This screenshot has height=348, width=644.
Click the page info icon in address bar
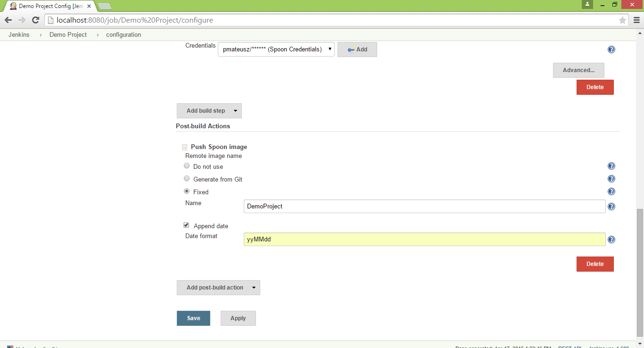[50, 20]
